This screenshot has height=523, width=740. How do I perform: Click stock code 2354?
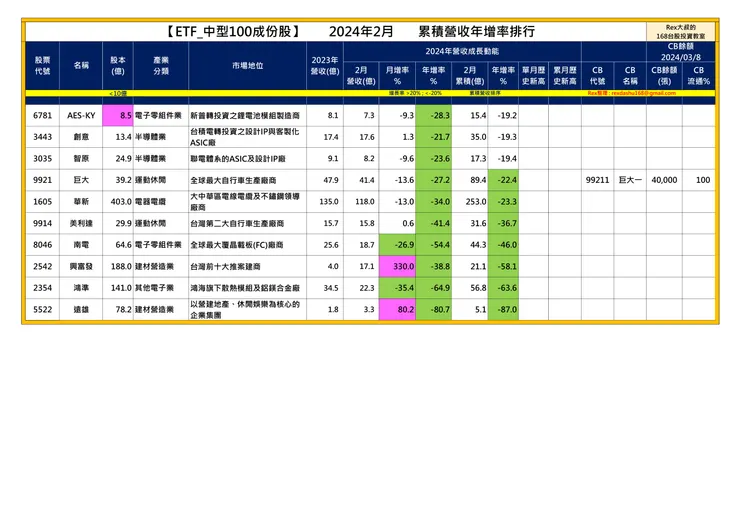[42, 288]
